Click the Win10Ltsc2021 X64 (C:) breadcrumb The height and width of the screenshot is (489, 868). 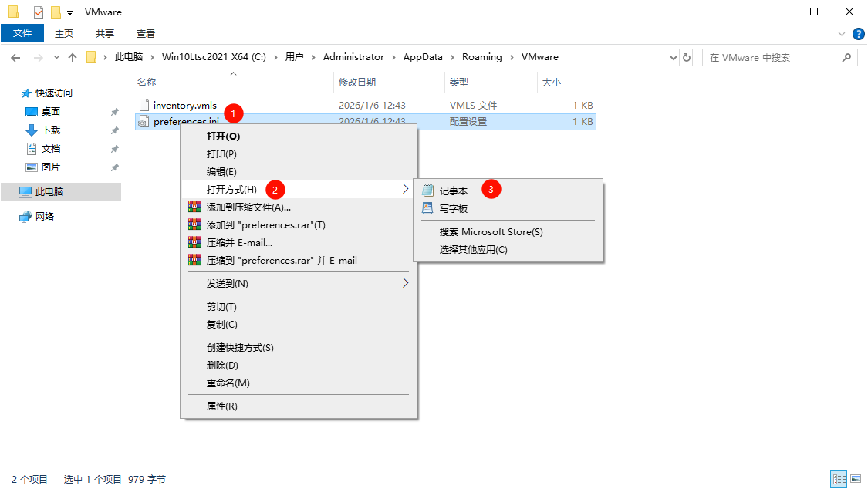(214, 57)
